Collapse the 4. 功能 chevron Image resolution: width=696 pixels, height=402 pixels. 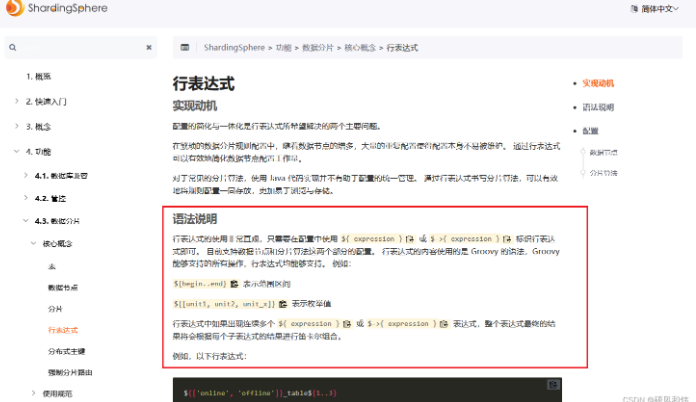pyautogui.click(x=17, y=151)
